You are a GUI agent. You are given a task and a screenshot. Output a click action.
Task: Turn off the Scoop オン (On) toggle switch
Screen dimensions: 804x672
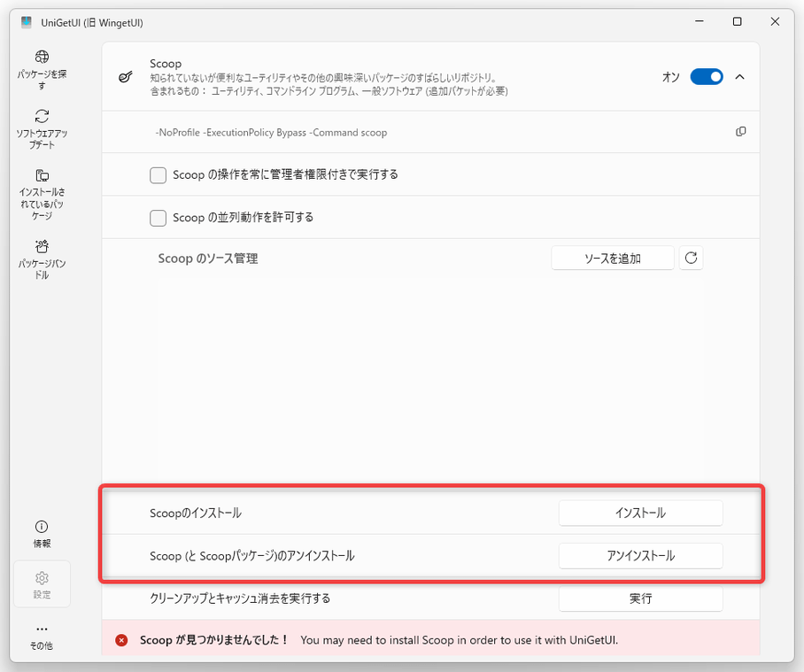[706, 77]
